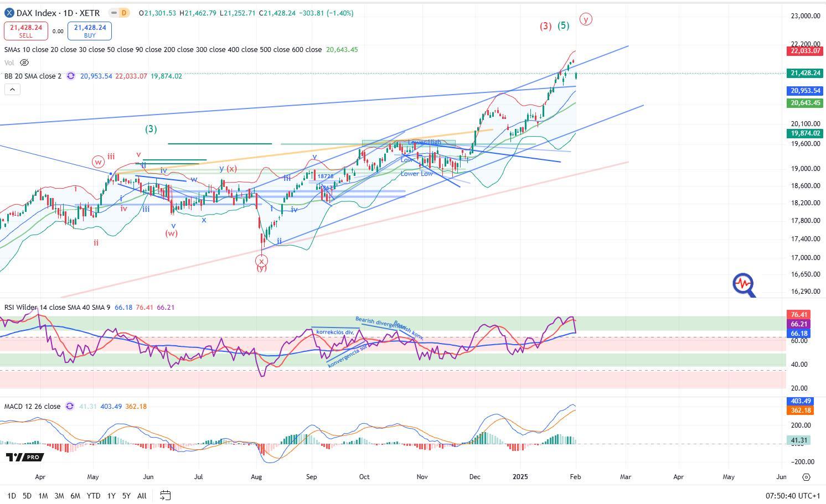The image size is (826, 504).
Task: Click the orange D delayed-data badge
Action: (x=123, y=13)
